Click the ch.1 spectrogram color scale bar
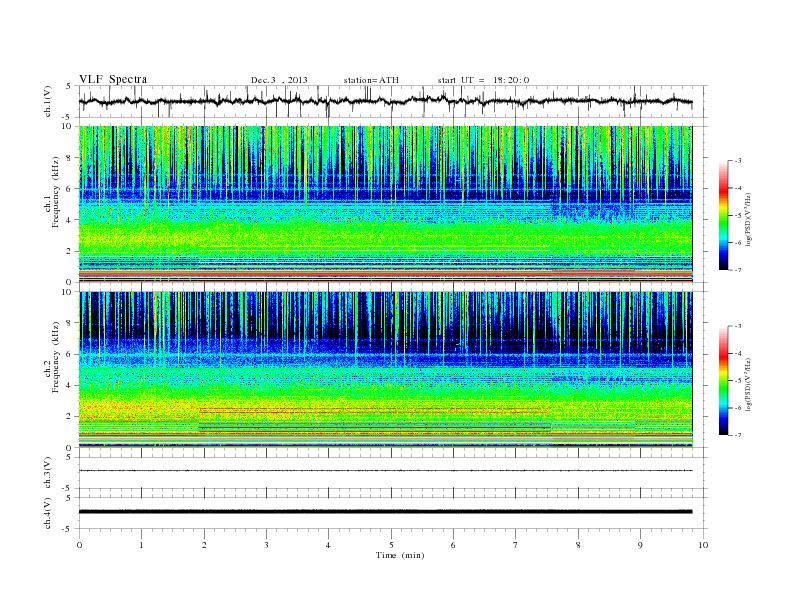Screen dimensions: 792x612 tap(723, 216)
